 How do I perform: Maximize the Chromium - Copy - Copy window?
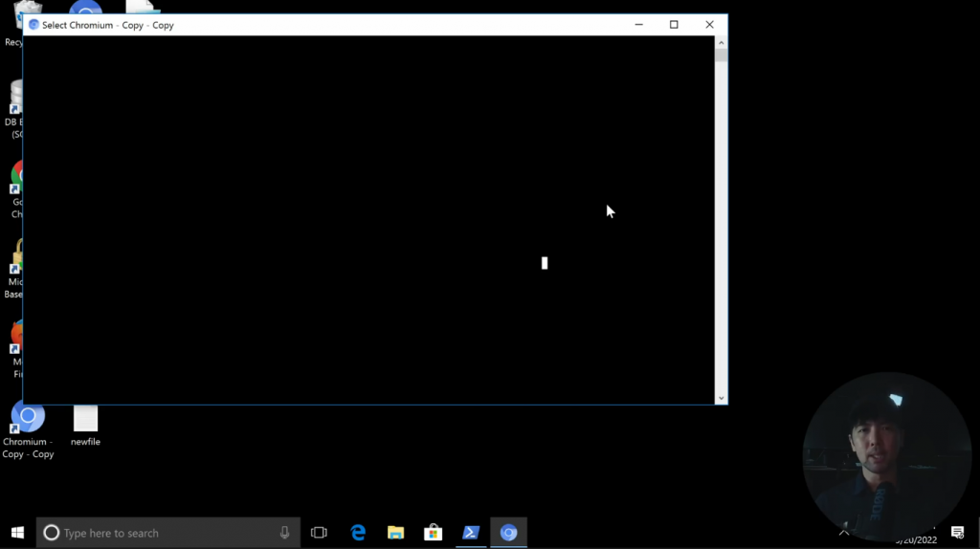tap(674, 25)
